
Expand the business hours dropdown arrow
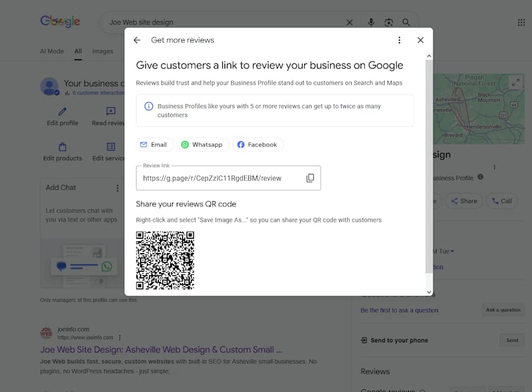[452, 251]
